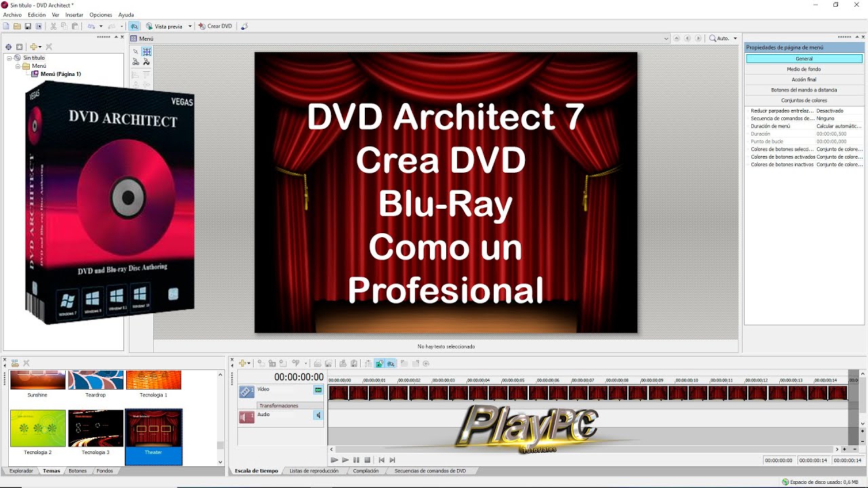The width and height of the screenshot is (868, 488).
Task: Select the arrow selection tool beside canvas
Action: [x=136, y=52]
